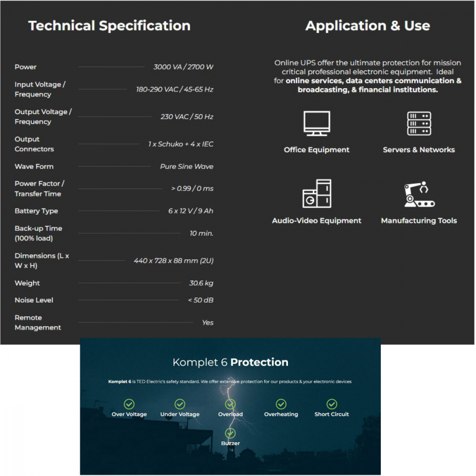Click the green checkmark above Short Circuit
The height and width of the screenshot is (476, 476).
click(x=332, y=404)
